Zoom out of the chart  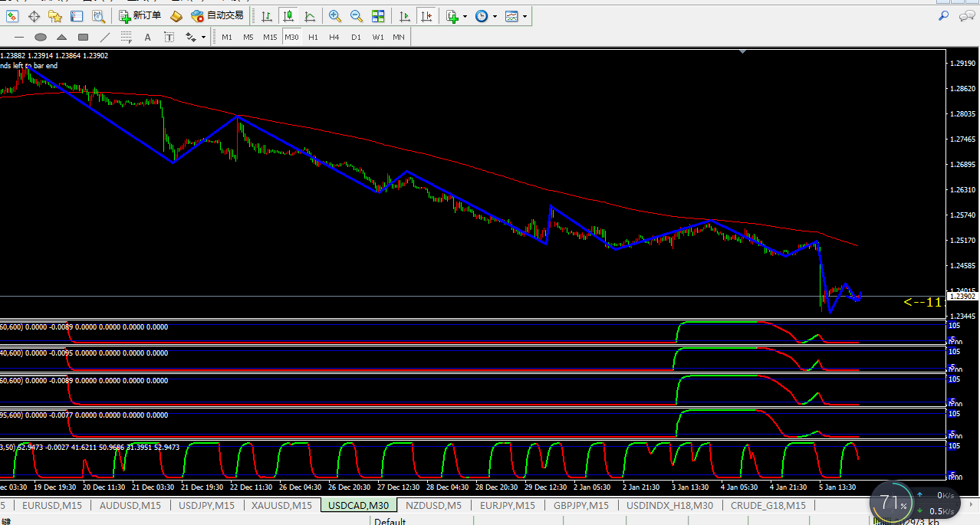357,16
